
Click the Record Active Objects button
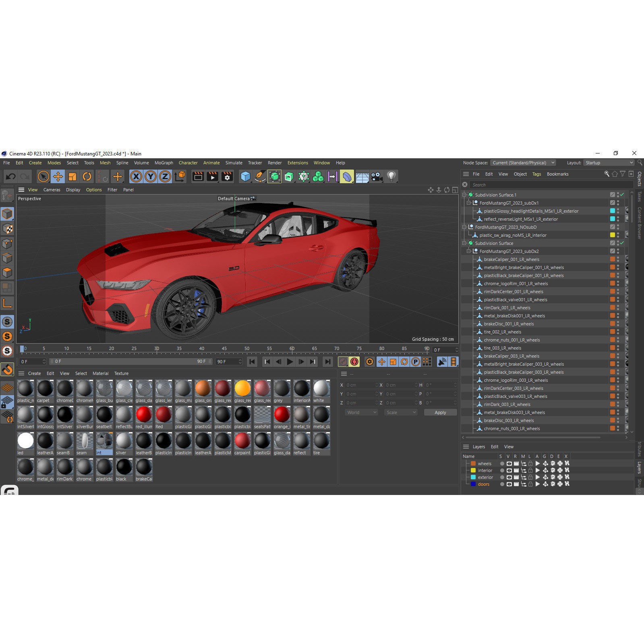tap(343, 362)
